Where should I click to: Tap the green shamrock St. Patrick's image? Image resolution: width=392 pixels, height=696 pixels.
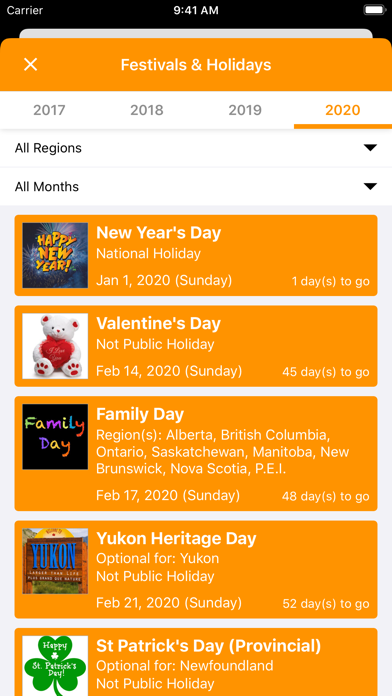click(x=55, y=666)
